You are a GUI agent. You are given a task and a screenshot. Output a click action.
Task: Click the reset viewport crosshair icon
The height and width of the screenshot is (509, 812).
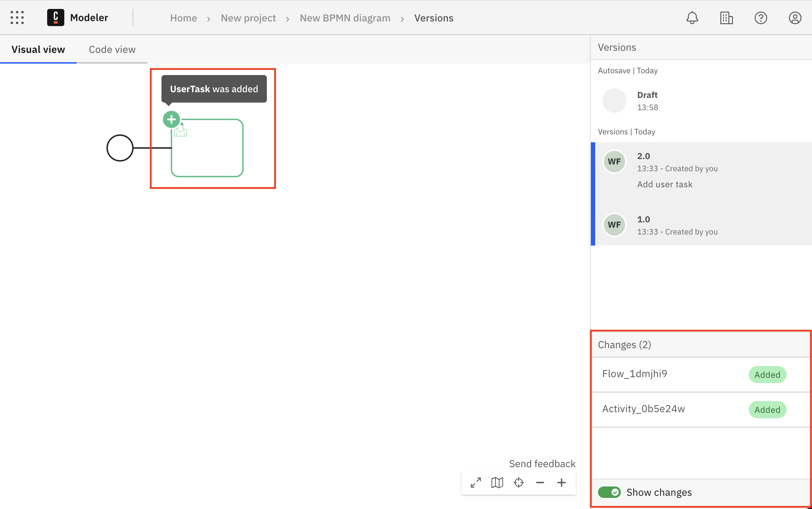tap(519, 483)
